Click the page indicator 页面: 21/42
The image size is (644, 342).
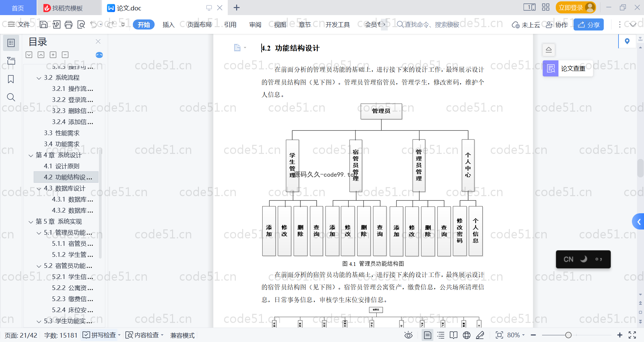[x=21, y=335]
